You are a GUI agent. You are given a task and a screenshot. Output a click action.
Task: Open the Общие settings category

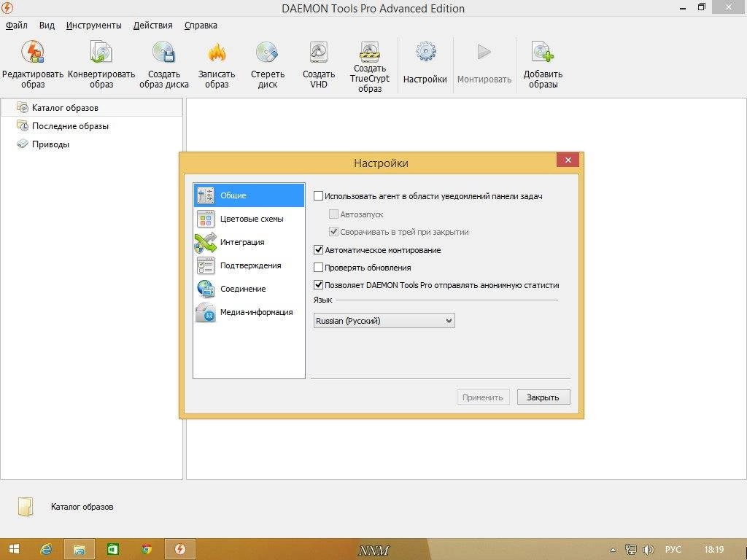(x=249, y=195)
